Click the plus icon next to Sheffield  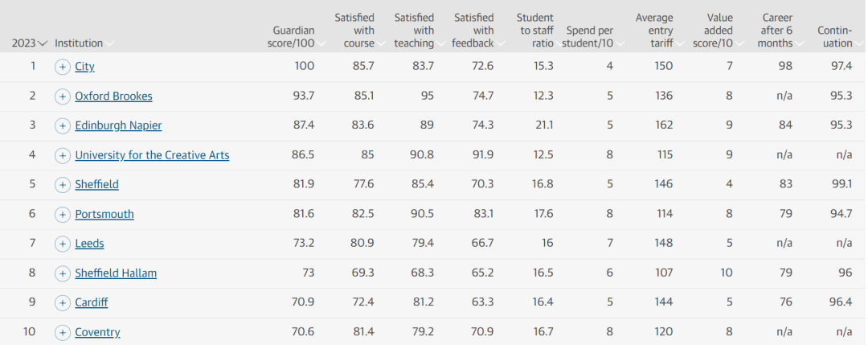coord(63,185)
